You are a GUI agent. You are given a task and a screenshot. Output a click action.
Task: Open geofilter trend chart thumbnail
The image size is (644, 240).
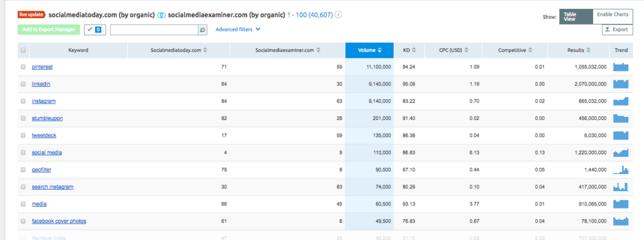coord(621,170)
